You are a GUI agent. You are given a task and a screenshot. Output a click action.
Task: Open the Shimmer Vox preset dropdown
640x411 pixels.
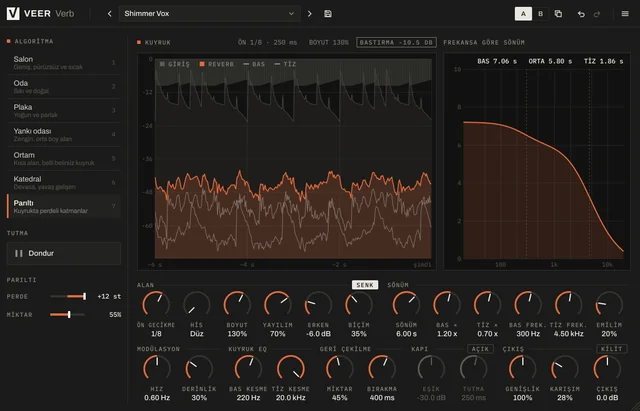[210, 13]
